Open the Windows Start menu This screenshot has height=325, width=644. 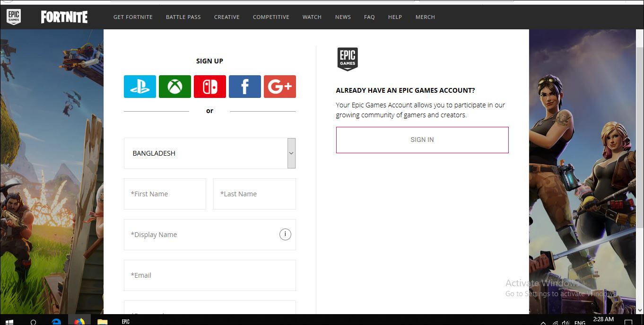pyautogui.click(x=9, y=322)
